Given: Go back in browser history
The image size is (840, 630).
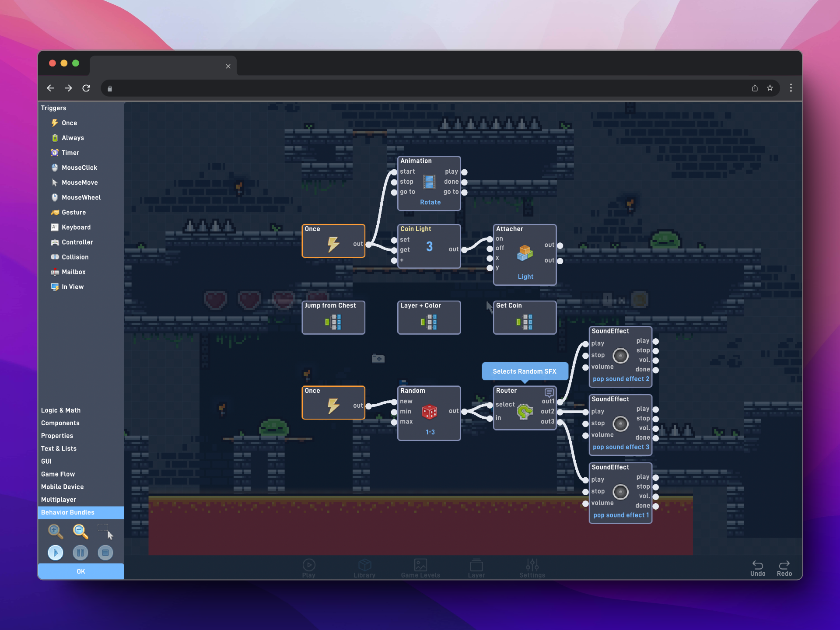Looking at the screenshot, I should coord(51,88).
